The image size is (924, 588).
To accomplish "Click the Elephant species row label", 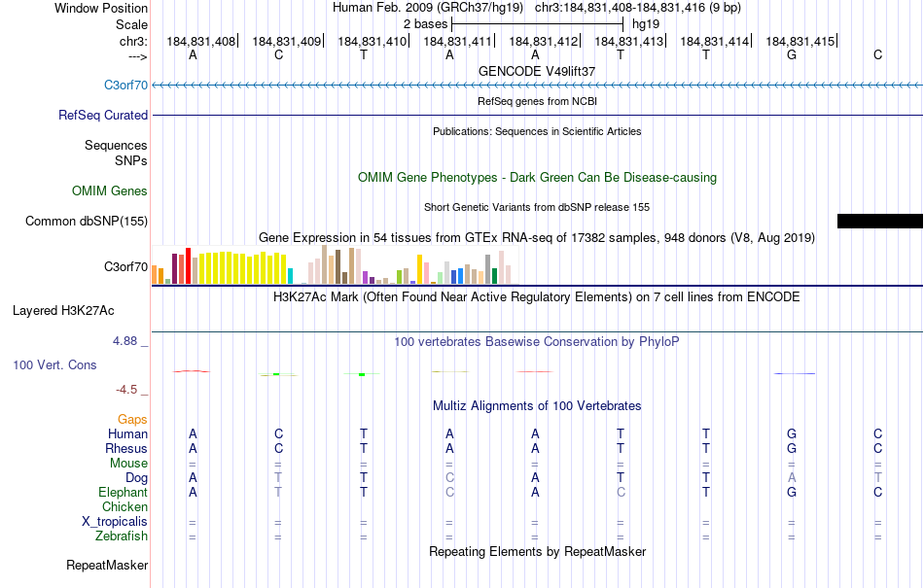I will click(x=123, y=492).
